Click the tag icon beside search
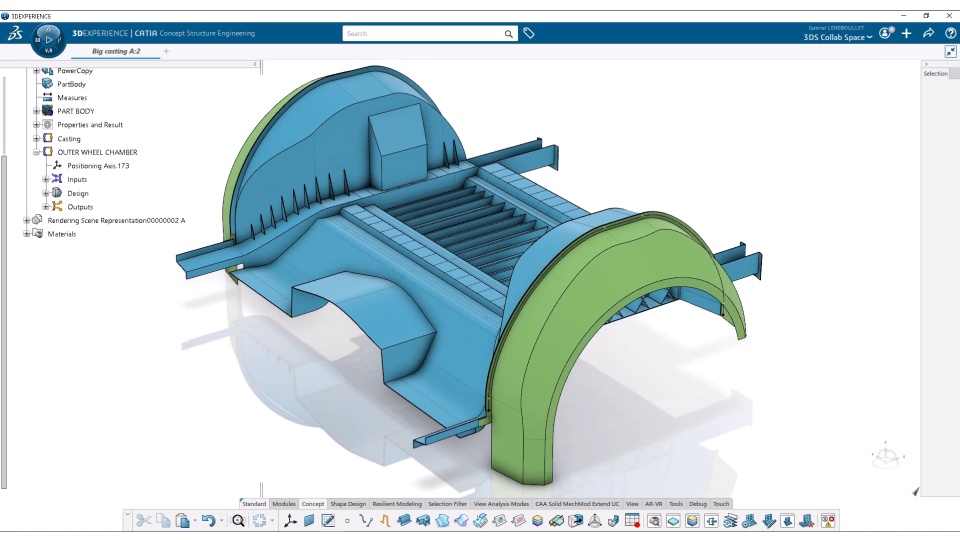 [529, 34]
